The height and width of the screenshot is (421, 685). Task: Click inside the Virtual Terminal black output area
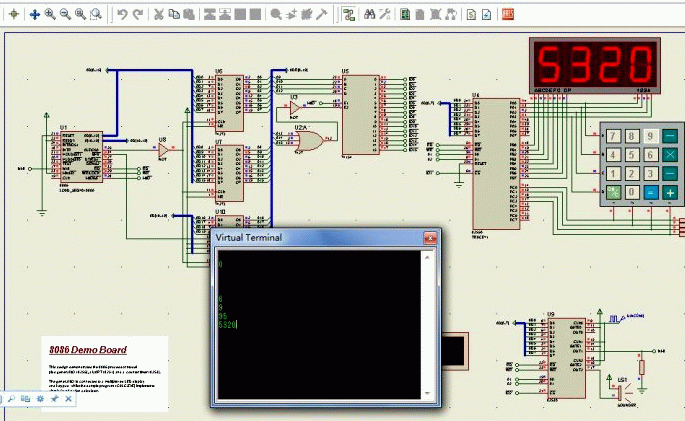click(319, 324)
